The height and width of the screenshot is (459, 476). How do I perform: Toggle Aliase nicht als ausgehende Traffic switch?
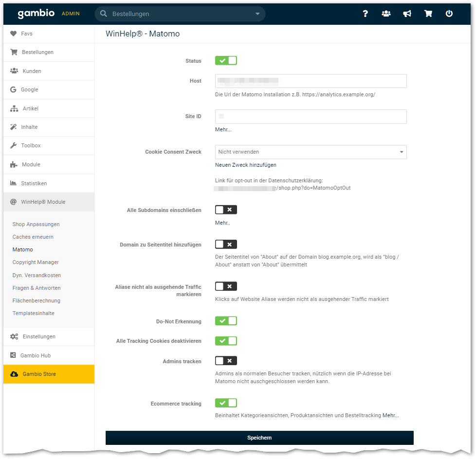(226, 286)
